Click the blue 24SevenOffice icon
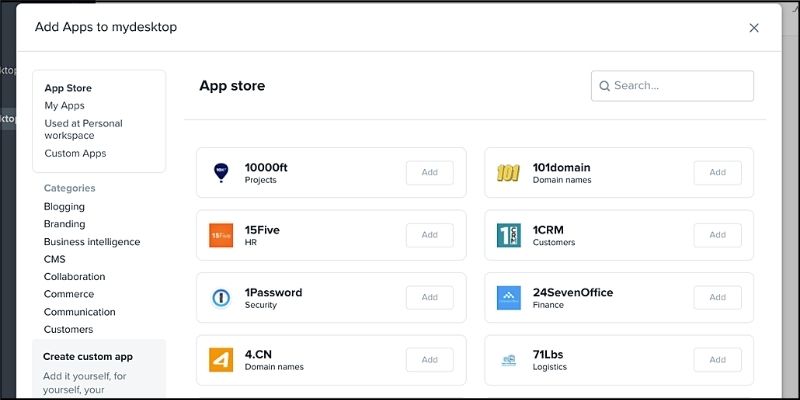Screen dimensions: 800x400 (509, 297)
